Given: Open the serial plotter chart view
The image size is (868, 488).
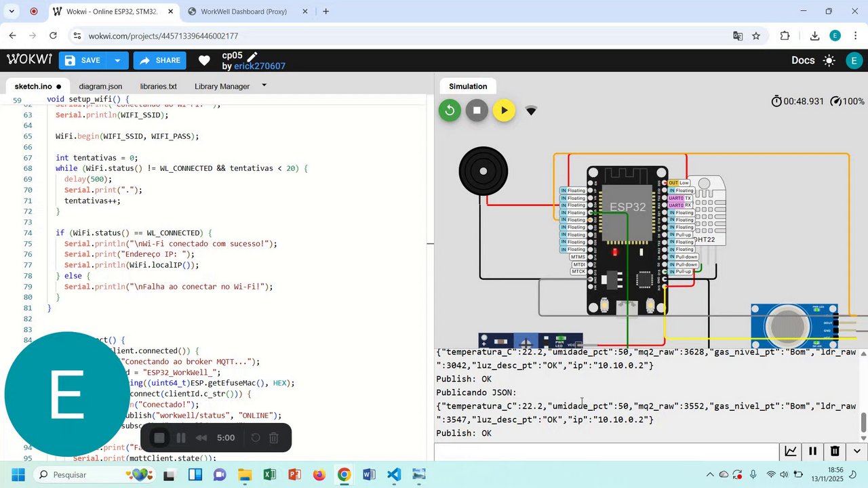Looking at the screenshot, I should click(791, 451).
